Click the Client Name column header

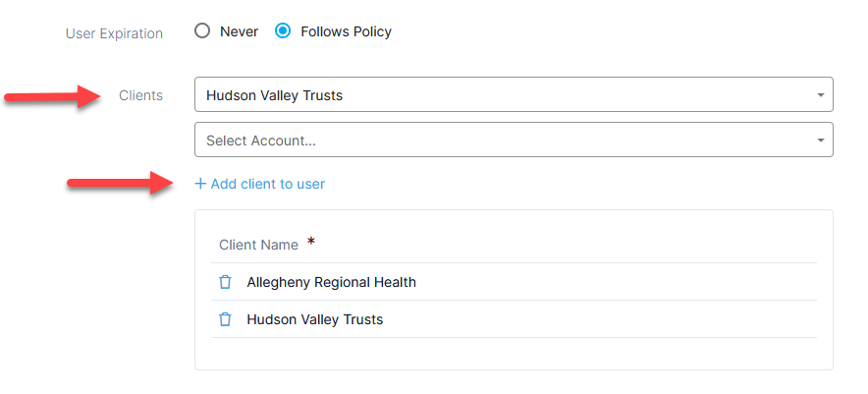[258, 245]
